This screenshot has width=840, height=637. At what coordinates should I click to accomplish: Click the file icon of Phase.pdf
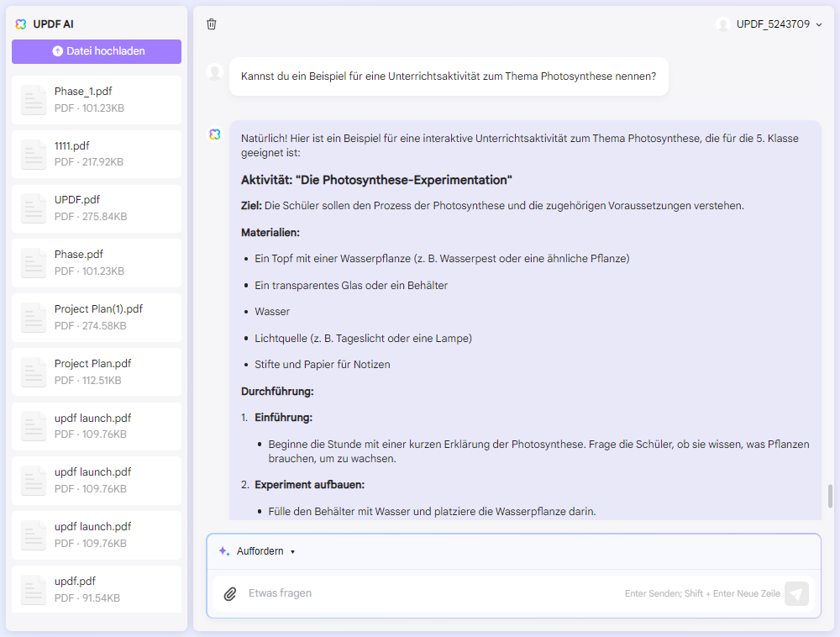coord(34,263)
